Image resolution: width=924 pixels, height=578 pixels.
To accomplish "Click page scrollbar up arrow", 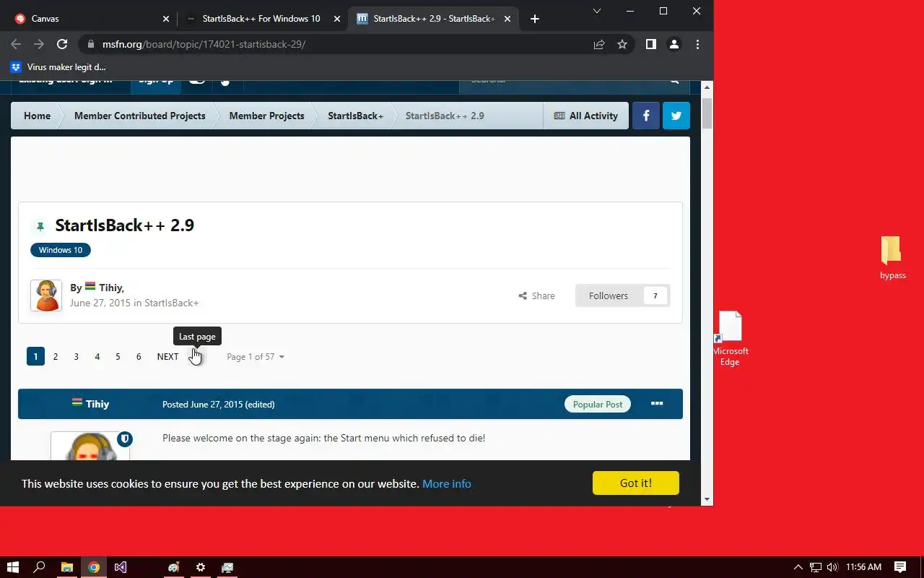I will (x=707, y=86).
